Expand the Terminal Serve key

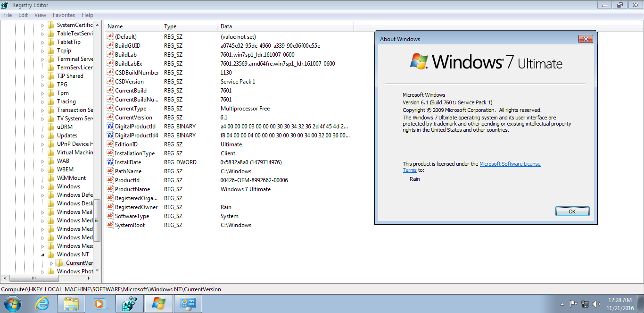42,59
